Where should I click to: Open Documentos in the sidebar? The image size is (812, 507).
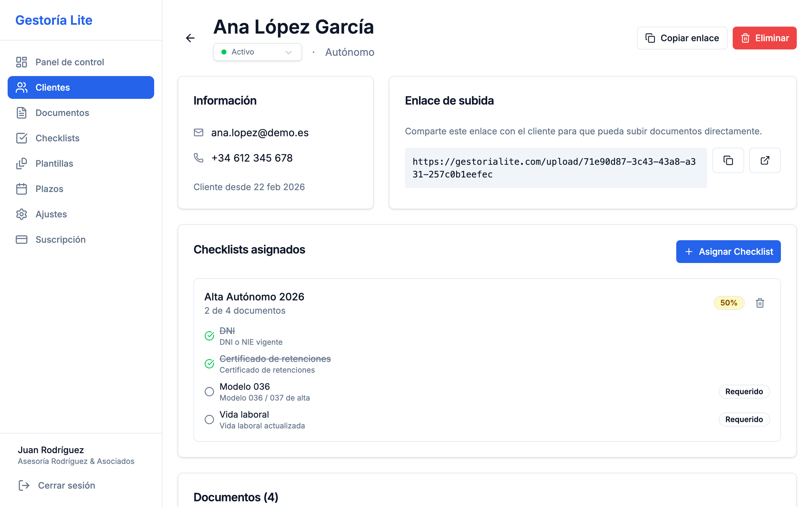click(62, 113)
